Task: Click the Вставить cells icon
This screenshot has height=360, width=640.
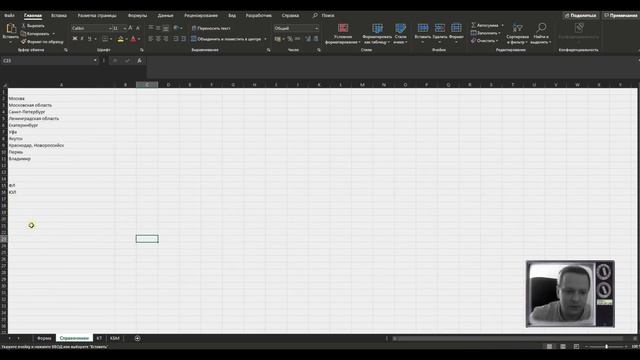Action: click(x=423, y=28)
